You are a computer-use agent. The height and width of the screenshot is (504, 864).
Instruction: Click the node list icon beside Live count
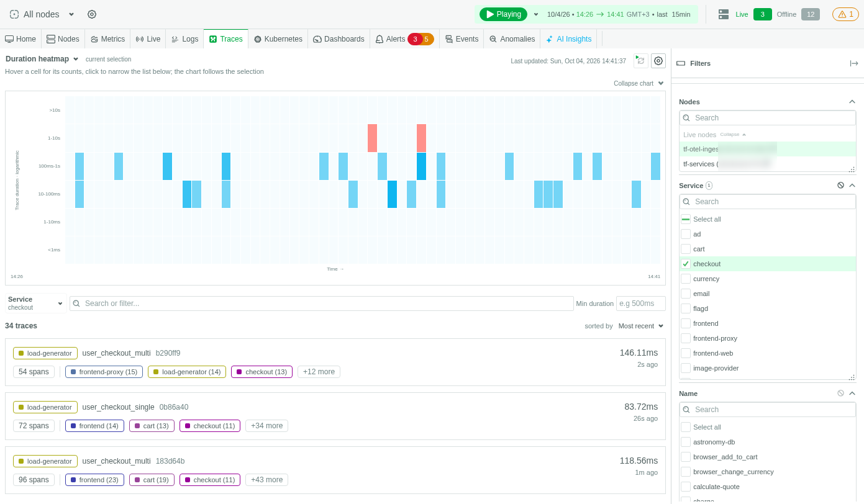click(x=724, y=14)
